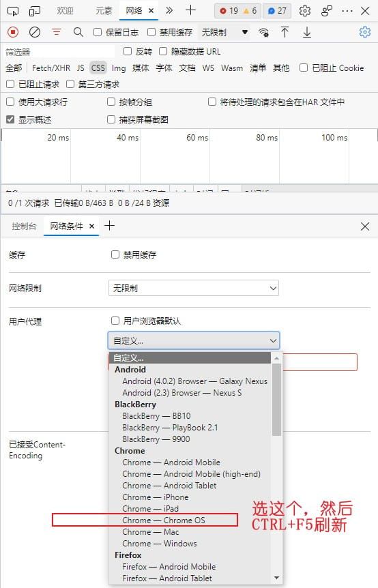Add drawer tool with plus icon

coord(109,225)
